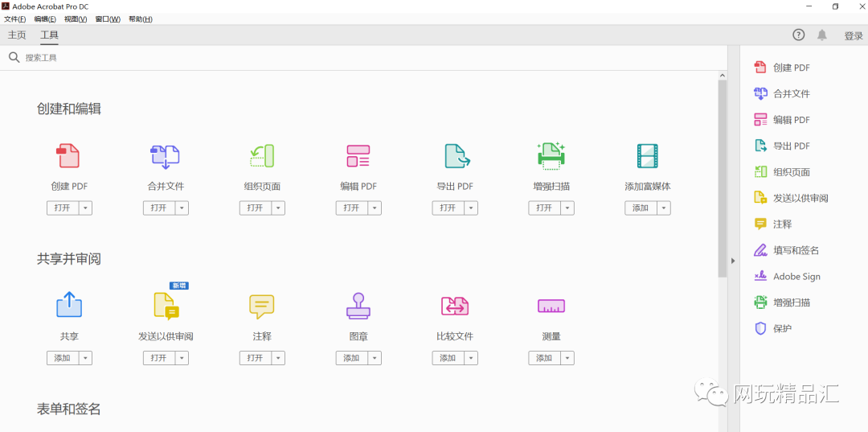Image resolution: width=868 pixels, height=432 pixels.
Task: Expand the dropdown arrow under 编辑 PDF
Action: tap(375, 208)
